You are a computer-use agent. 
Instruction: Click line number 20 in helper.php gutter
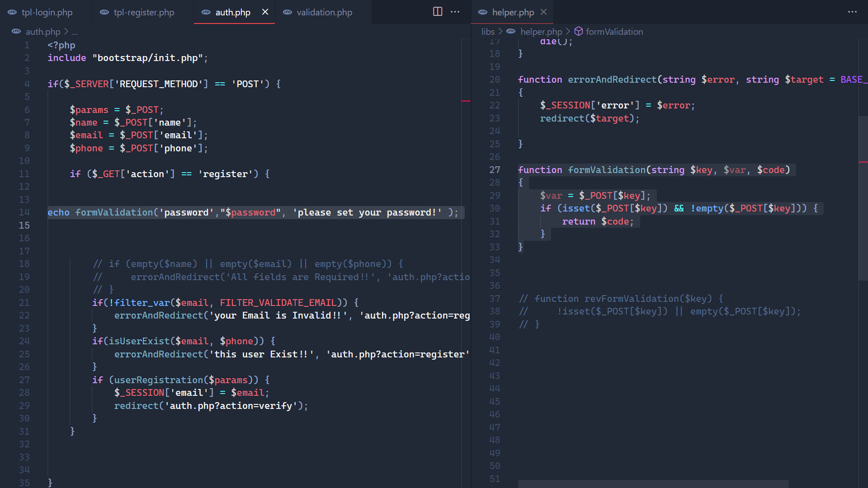click(495, 80)
